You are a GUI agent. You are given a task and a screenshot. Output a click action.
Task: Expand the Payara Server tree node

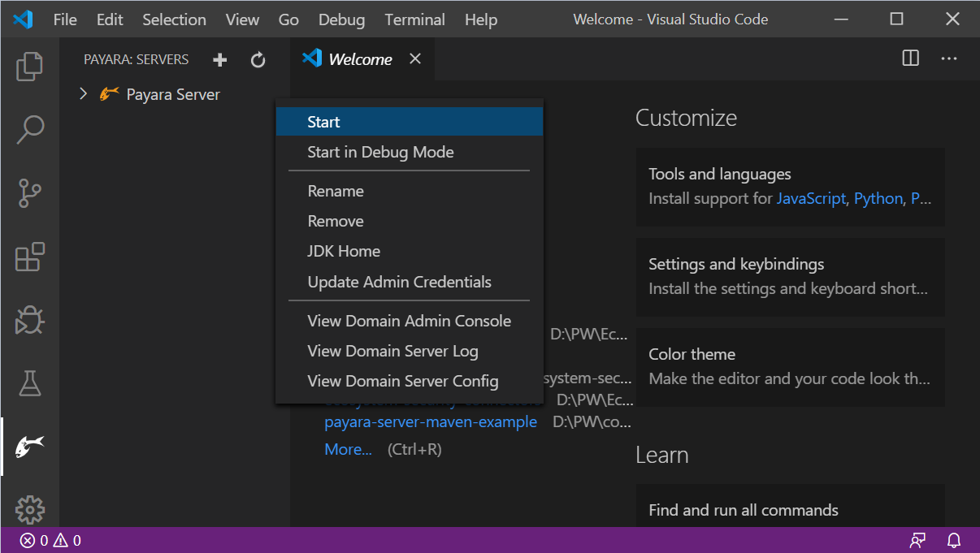click(83, 94)
